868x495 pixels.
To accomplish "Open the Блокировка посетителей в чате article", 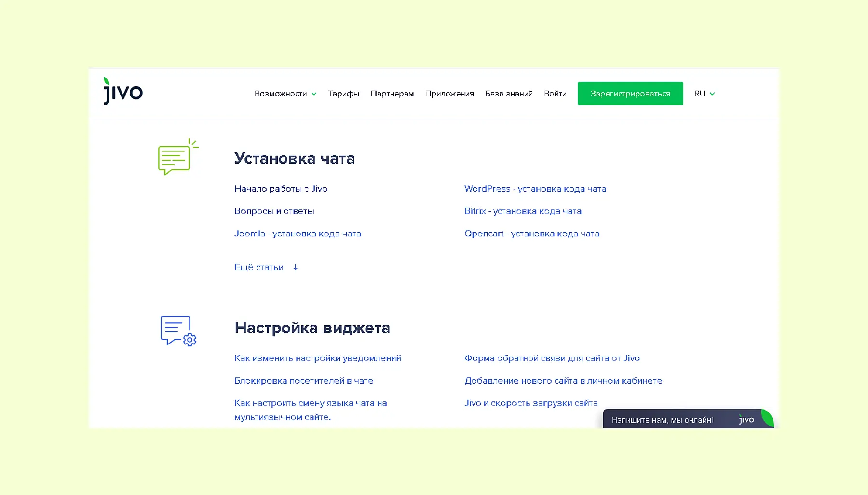I will (304, 381).
